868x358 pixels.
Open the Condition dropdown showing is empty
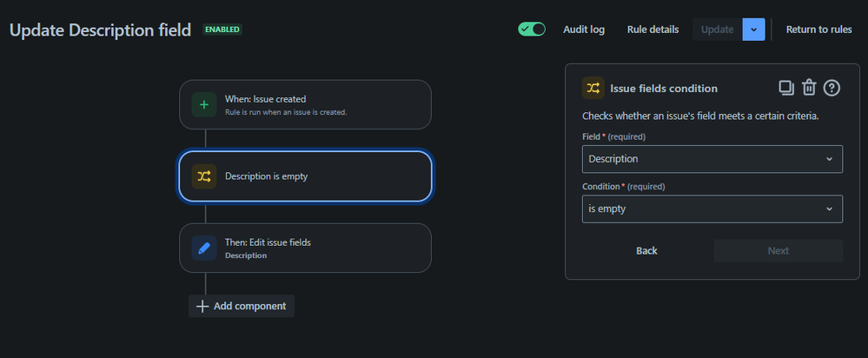coord(712,209)
